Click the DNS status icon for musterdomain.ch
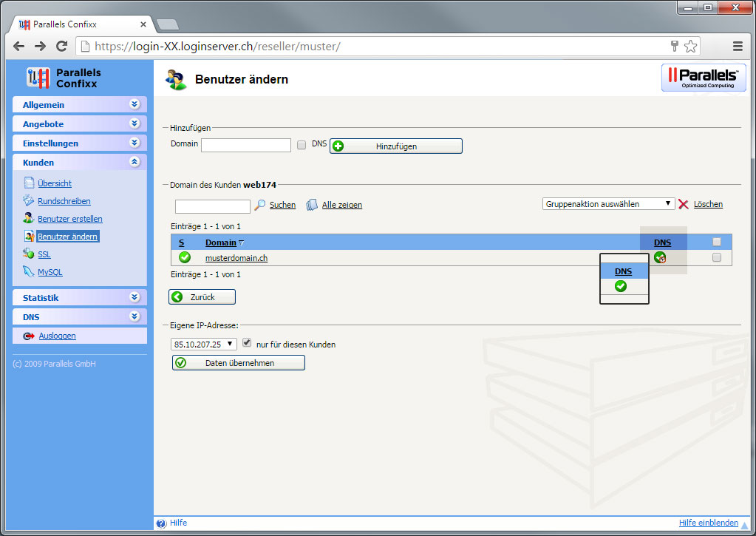Image resolution: width=756 pixels, height=536 pixels. point(660,257)
